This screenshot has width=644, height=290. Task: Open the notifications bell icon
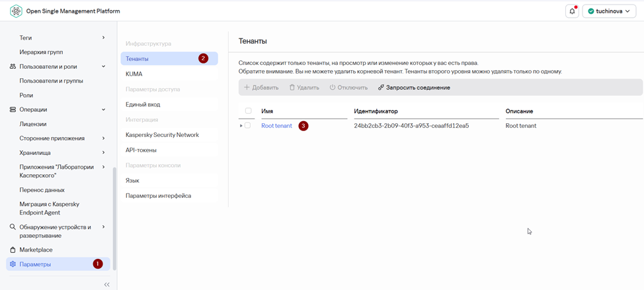click(x=572, y=11)
